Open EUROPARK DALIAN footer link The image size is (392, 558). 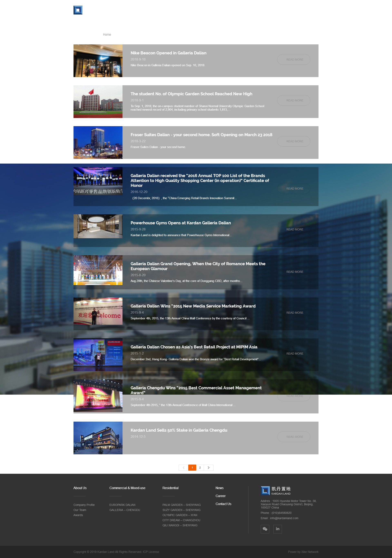coord(122,505)
